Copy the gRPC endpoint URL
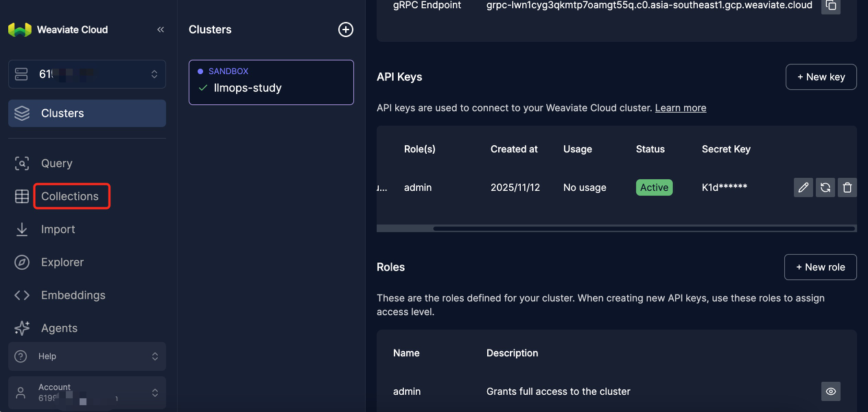This screenshot has height=412, width=868. coord(831,5)
